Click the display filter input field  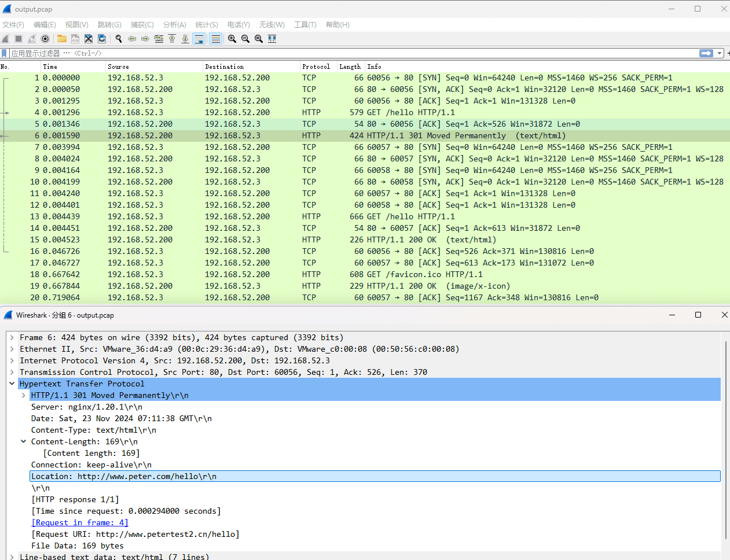tap(347, 53)
